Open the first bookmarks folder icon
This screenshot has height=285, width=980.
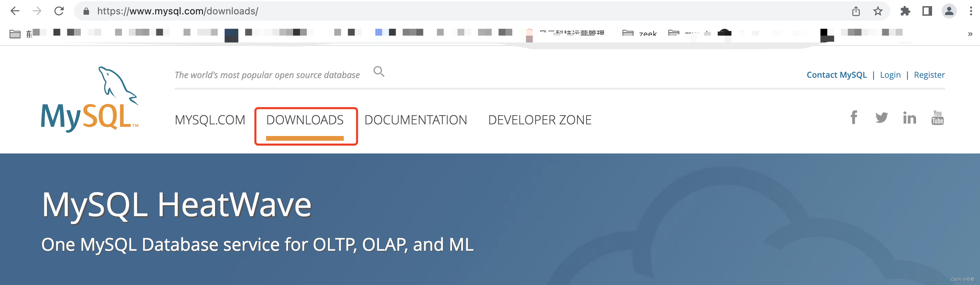pos(15,34)
